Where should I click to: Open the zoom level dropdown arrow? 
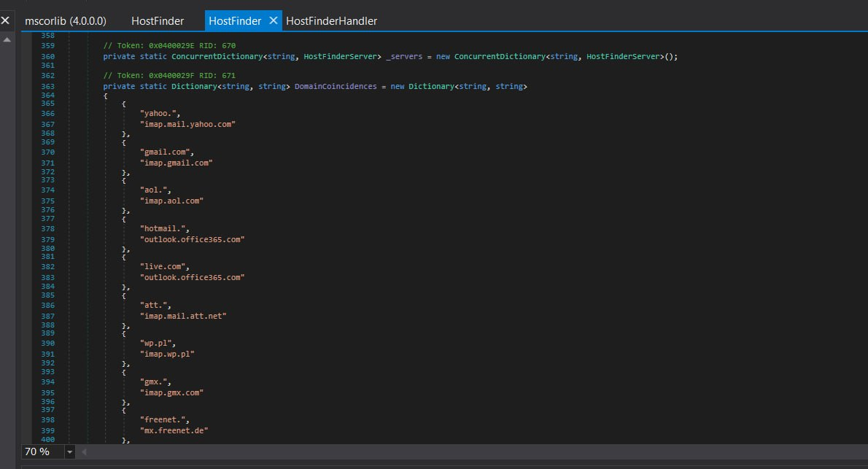[x=70, y=451]
